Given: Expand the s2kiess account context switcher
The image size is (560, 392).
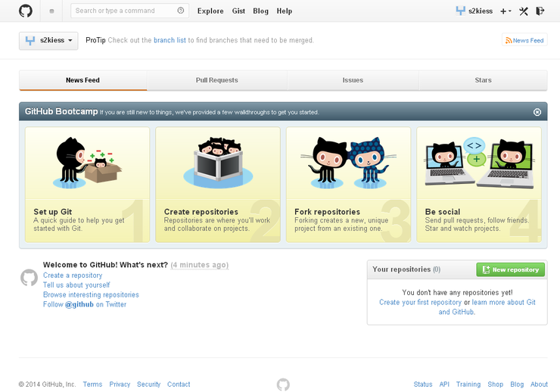Looking at the screenshot, I should point(48,40).
